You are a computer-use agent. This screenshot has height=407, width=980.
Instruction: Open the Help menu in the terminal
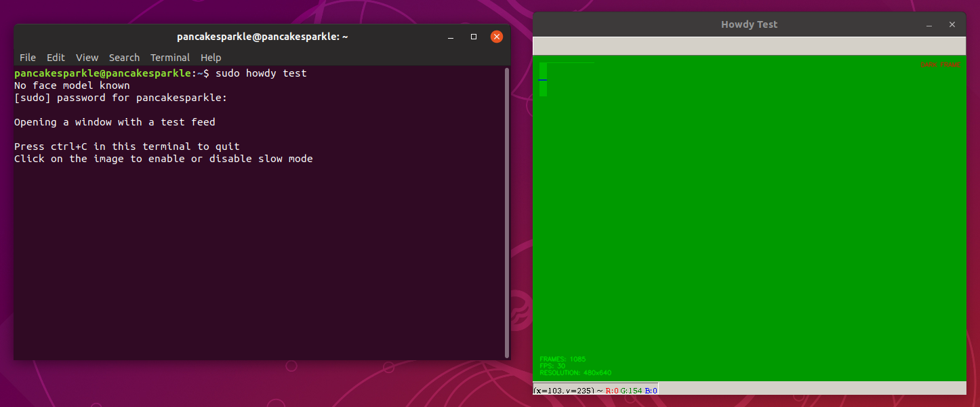coord(211,58)
